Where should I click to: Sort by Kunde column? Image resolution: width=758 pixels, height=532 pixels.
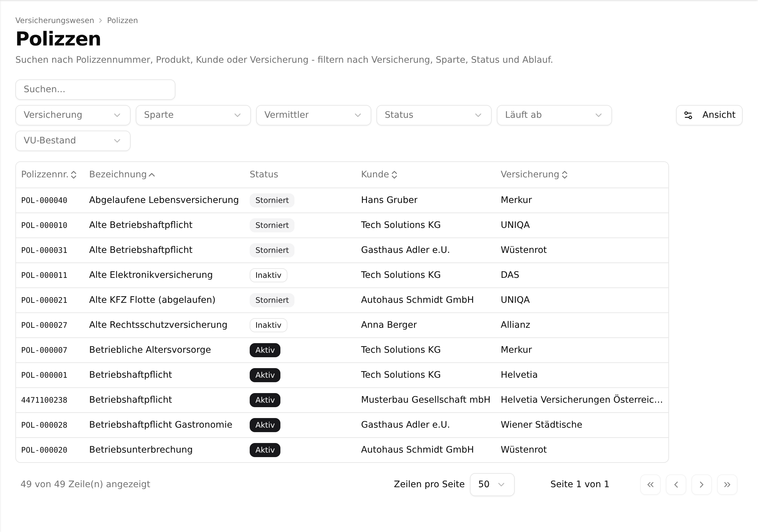point(379,174)
